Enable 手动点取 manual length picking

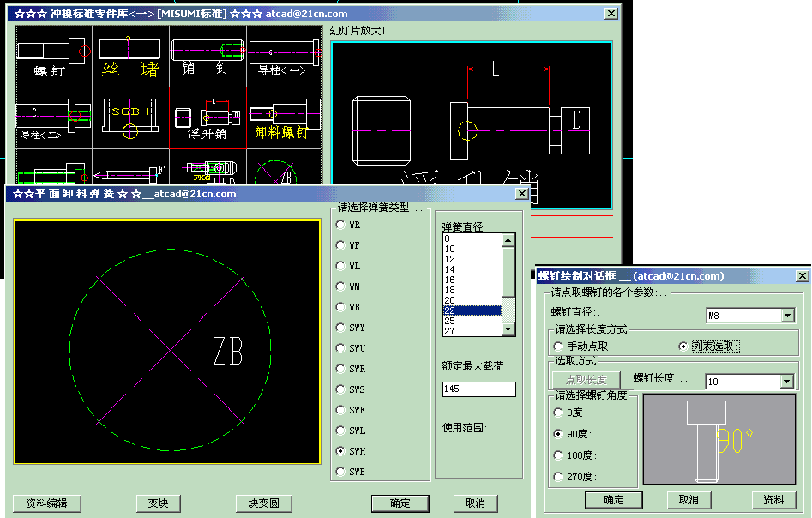[x=560, y=346]
